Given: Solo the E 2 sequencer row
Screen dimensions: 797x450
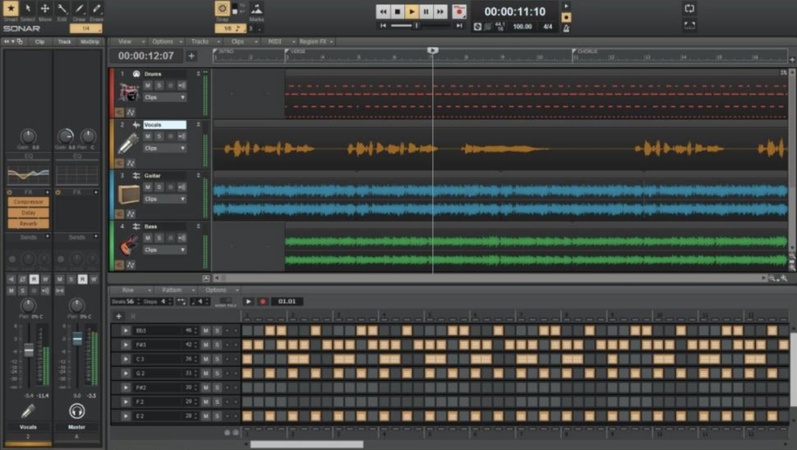Looking at the screenshot, I should (217, 416).
